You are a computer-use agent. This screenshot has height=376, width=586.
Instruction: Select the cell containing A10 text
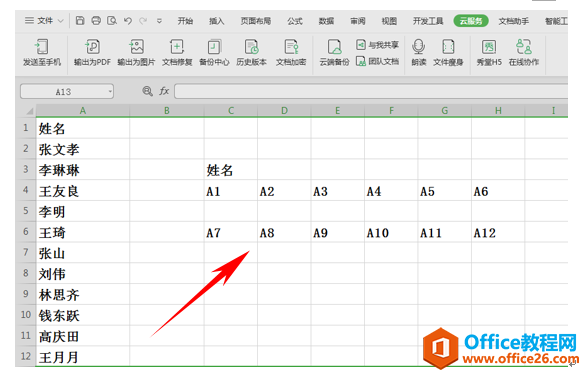pyautogui.click(x=391, y=232)
